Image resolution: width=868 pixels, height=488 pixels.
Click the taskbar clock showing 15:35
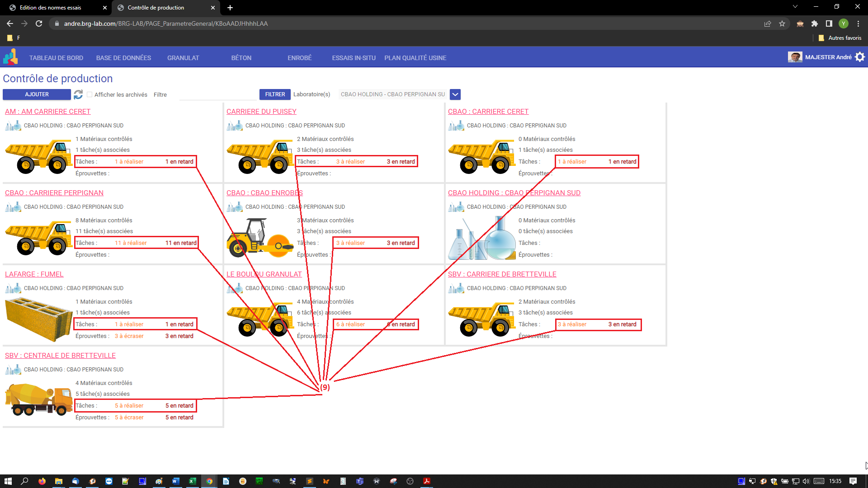(x=835, y=481)
